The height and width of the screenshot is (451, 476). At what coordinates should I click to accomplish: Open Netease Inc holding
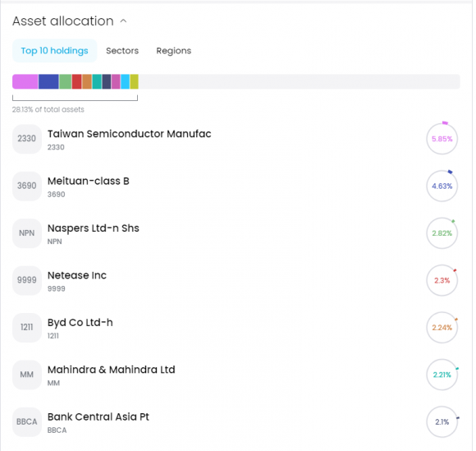click(77, 275)
